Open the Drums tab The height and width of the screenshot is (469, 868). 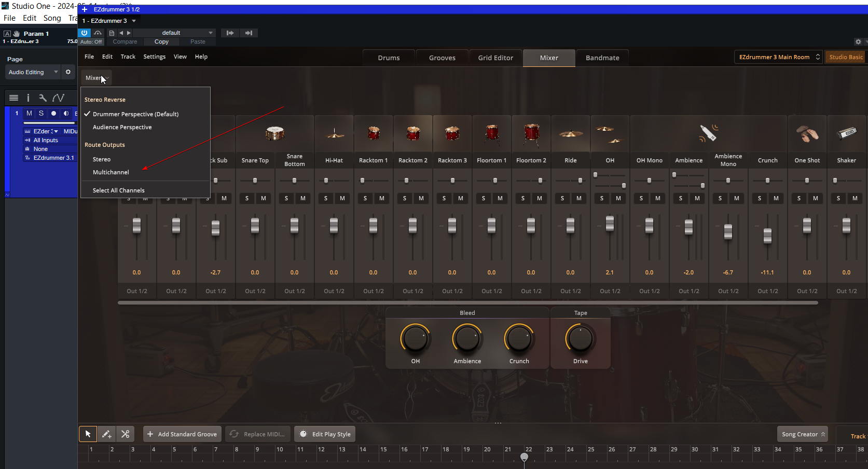389,58
